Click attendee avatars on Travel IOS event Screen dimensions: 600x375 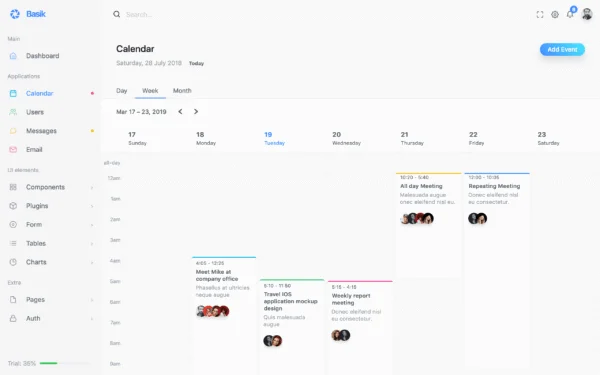273,341
